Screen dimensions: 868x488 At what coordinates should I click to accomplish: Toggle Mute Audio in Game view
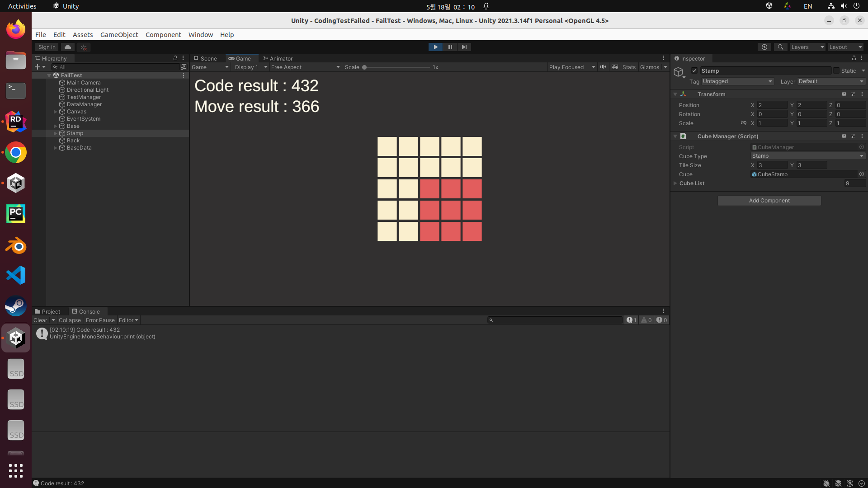[603, 67]
